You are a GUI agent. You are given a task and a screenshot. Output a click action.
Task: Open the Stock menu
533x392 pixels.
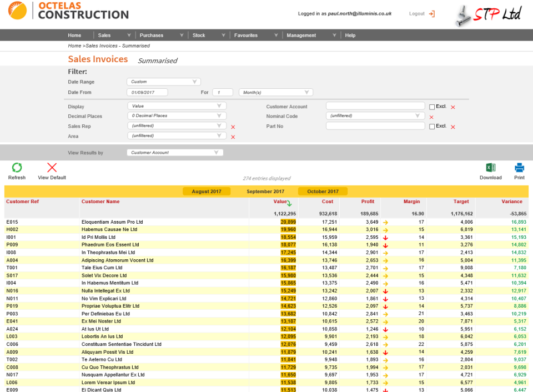pos(199,36)
